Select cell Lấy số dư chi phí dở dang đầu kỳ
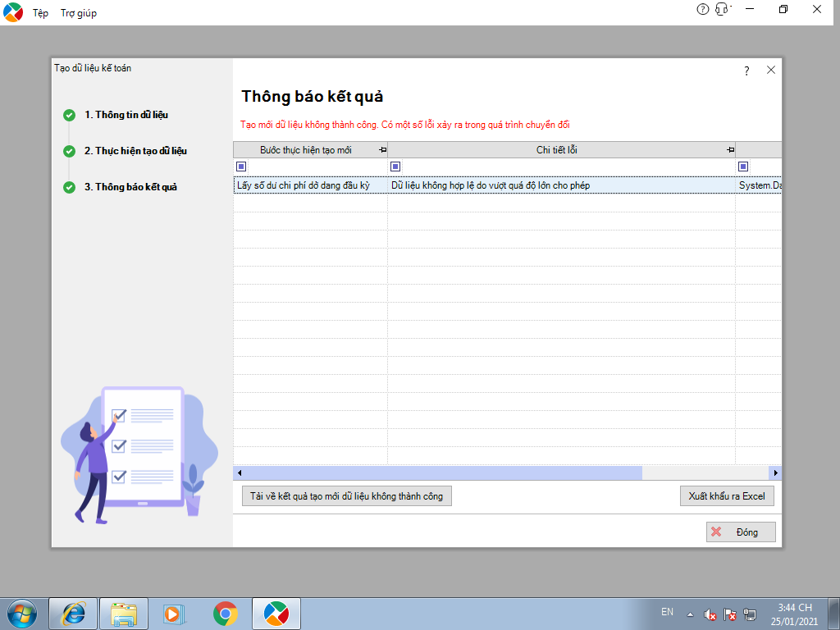 [311, 185]
